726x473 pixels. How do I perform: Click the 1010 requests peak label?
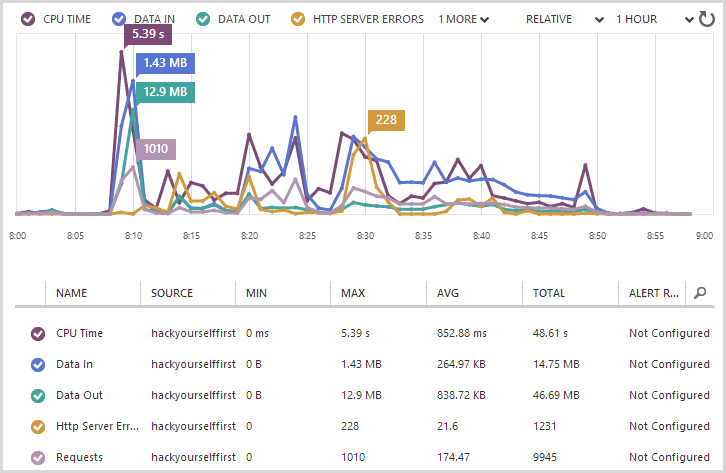click(156, 149)
